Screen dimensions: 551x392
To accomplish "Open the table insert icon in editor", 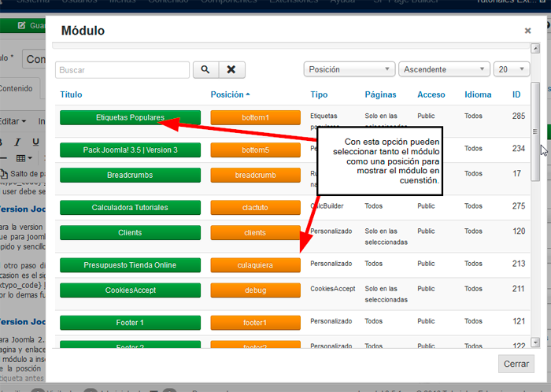I will [24, 158].
